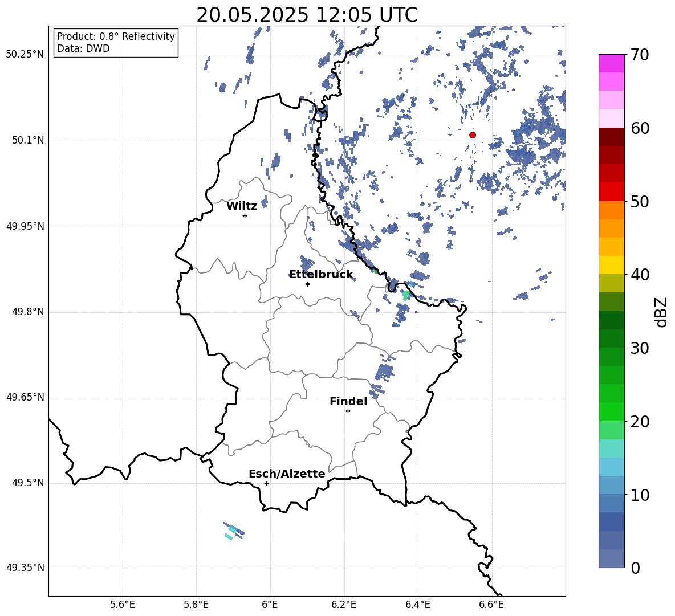
Task: Click the colorbar tick label 30
Action: coord(640,348)
